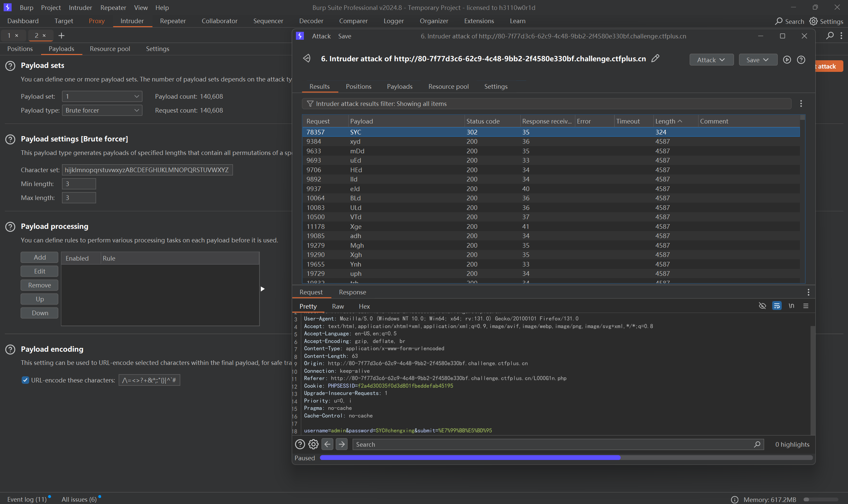Screen dimensions: 848x504
Task: Expand the Attack dropdown button
Action: click(711, 60)
